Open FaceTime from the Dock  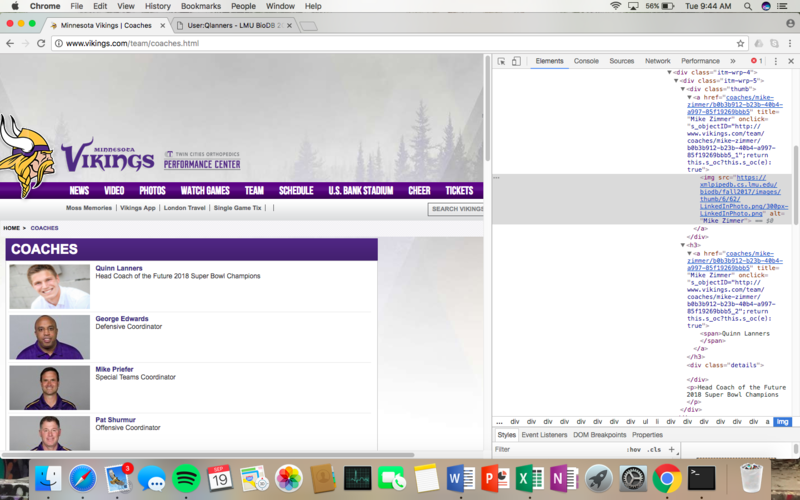392,479
